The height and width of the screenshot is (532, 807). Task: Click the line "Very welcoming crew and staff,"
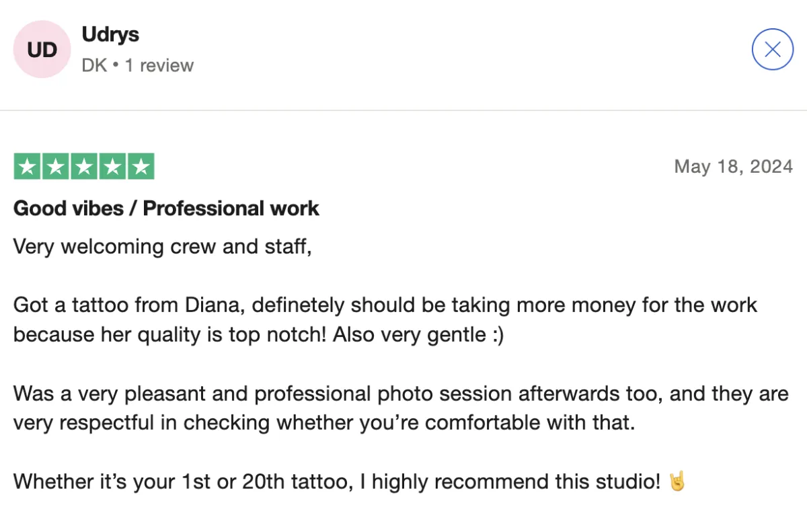[x=162, y=247]
